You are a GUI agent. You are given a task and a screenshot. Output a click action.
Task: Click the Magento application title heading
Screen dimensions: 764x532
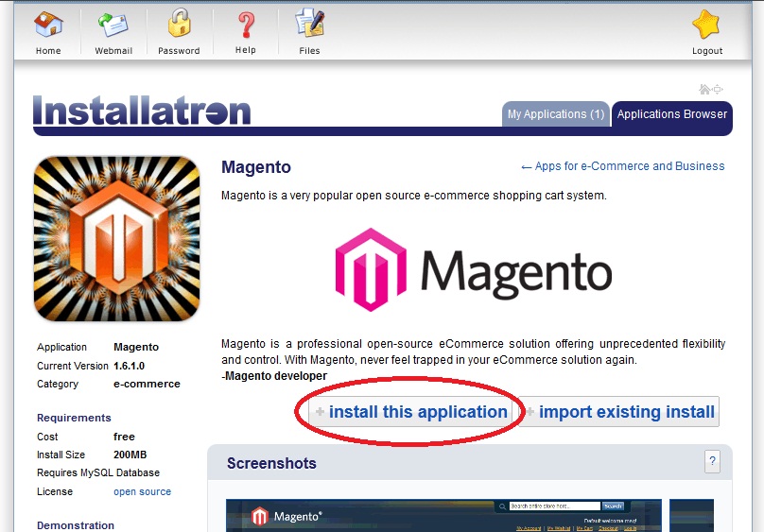click(x=256, y=167)
